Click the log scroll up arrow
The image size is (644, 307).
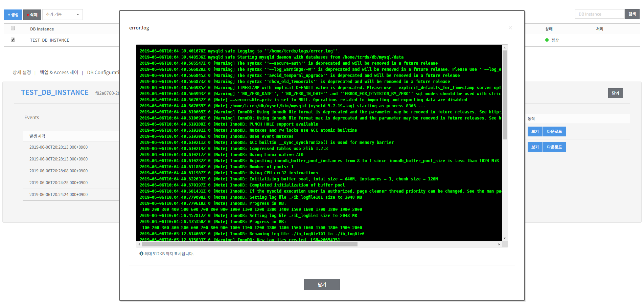tap(505, 47)
